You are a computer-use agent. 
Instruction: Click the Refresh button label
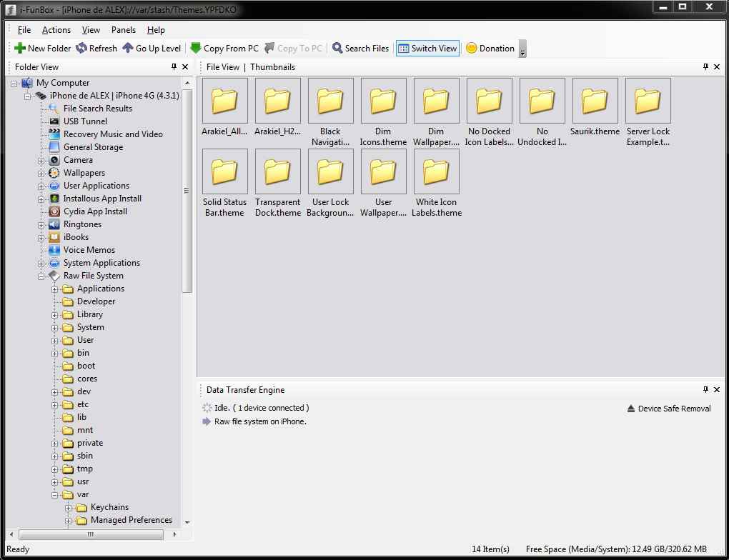tap(103, 49)
